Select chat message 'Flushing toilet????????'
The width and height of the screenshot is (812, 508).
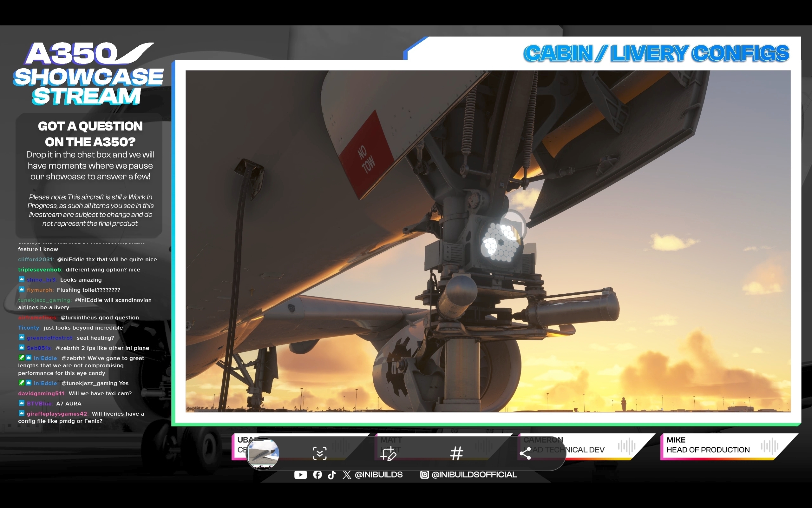coord(88,290)
